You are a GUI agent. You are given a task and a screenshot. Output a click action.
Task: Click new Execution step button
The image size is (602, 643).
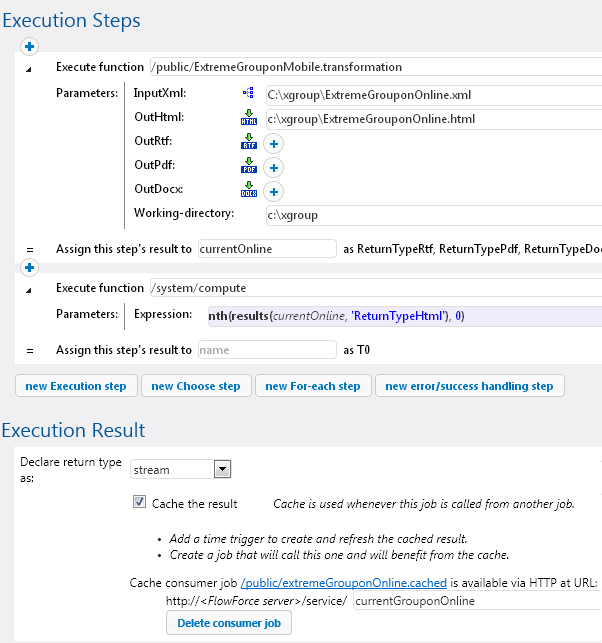pyautogui.click(x=76, y=386)
